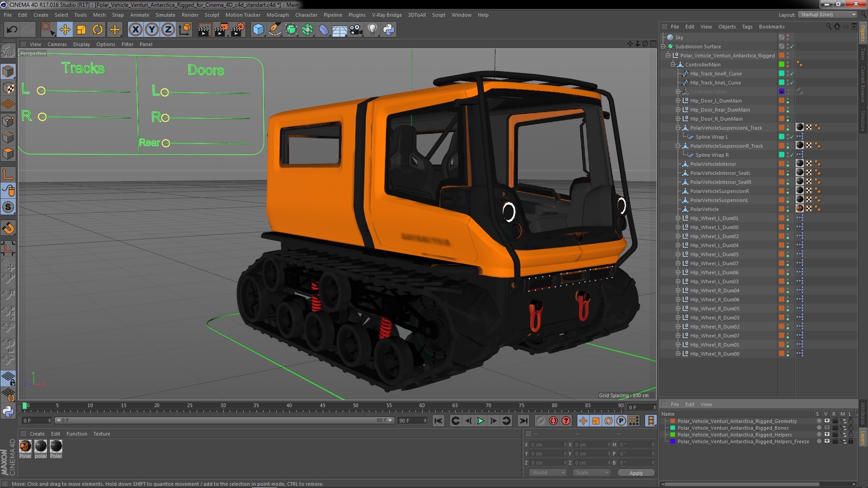Collapse the Subdivision Surface object
The width and height of the screenshot is (868, 488).
[x=663, y=47]
